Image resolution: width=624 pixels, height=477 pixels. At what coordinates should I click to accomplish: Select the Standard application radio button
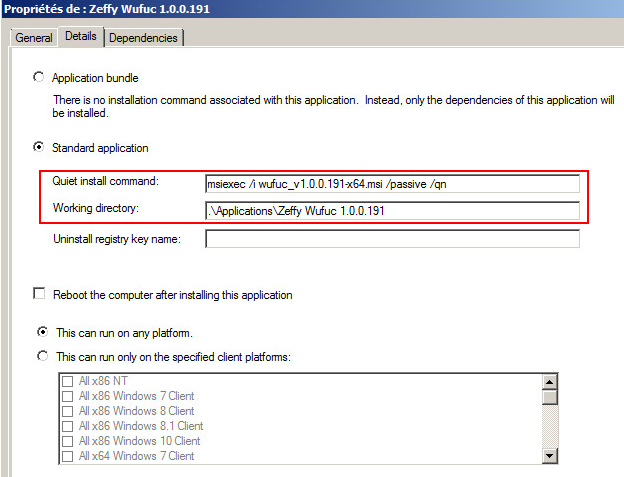point(39,147)
